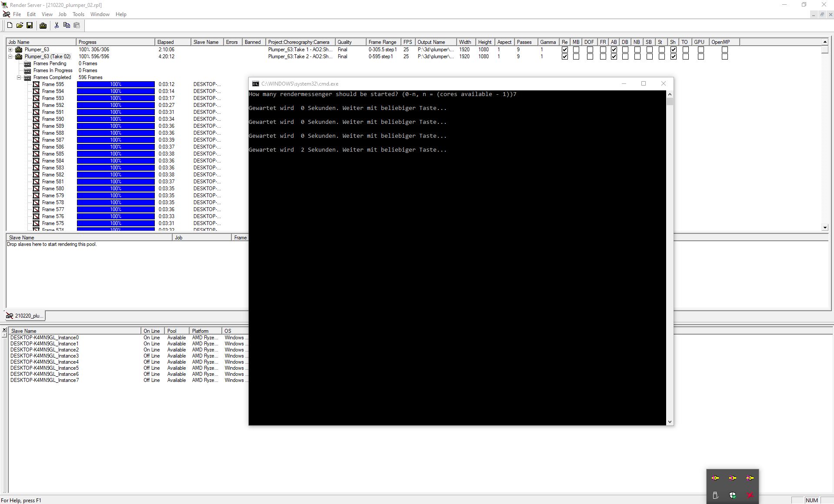
Task: Open the Job menu
Action: (x=62, y=14)
